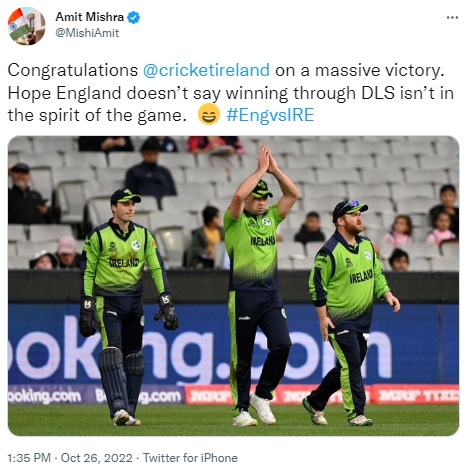The image size is (471, 469).
Task: Open the Amit Mishra display name
Action: (x=89, y=17)
